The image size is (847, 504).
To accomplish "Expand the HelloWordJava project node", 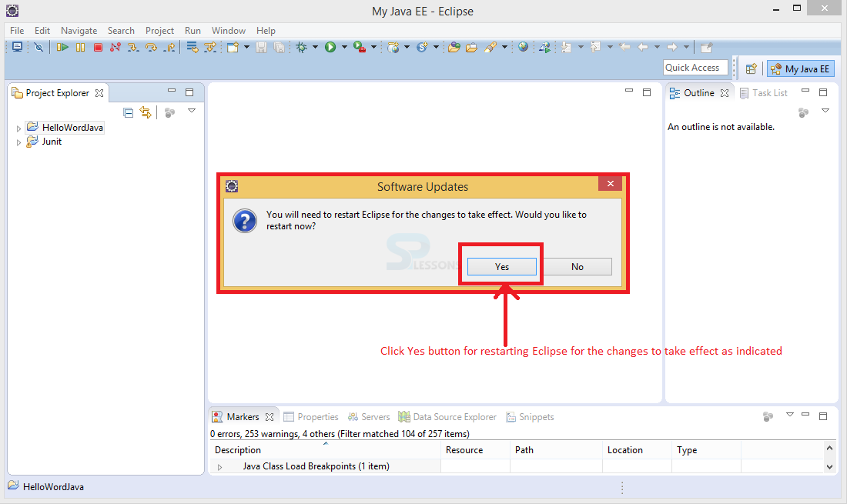I will (18, 129).
